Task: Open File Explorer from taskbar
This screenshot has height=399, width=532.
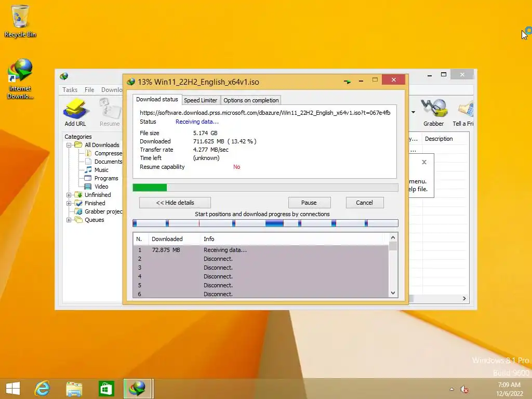Action: coord(74,389)
